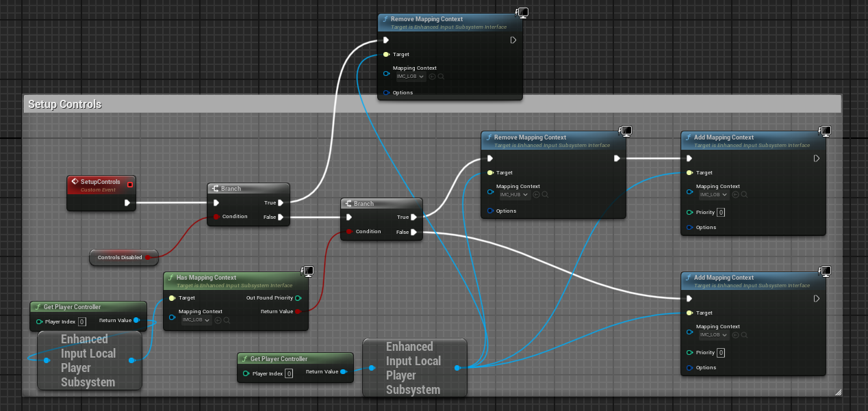868x411 pixels.
Task: Select the Controls Disabled variable node
Action: point(116,258)
